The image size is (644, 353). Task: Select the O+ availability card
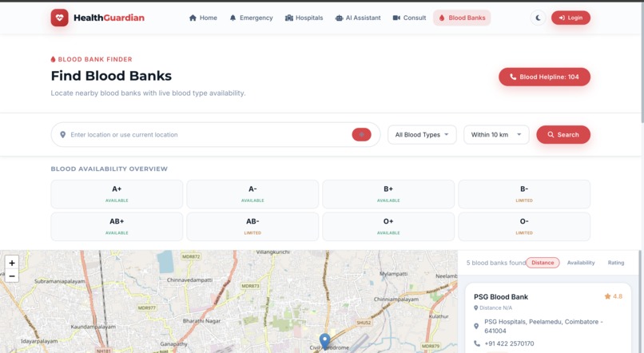point(388,227)
